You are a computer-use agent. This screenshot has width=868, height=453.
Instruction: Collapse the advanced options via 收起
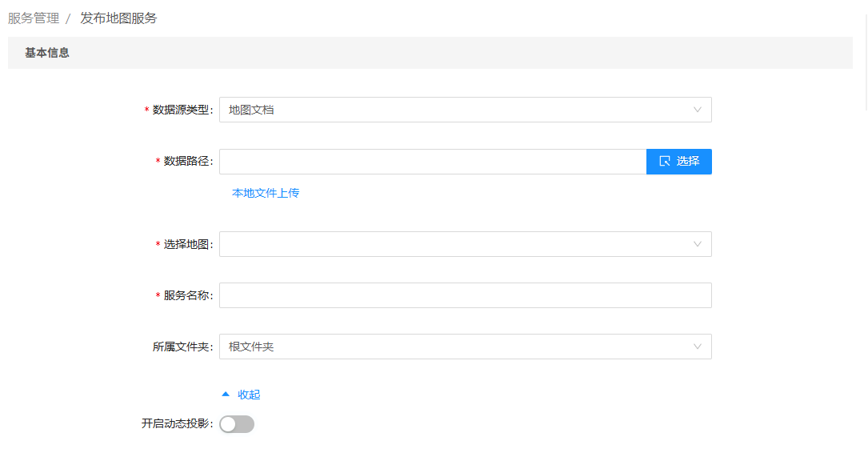pyautogui.click(x=249, y=395)
